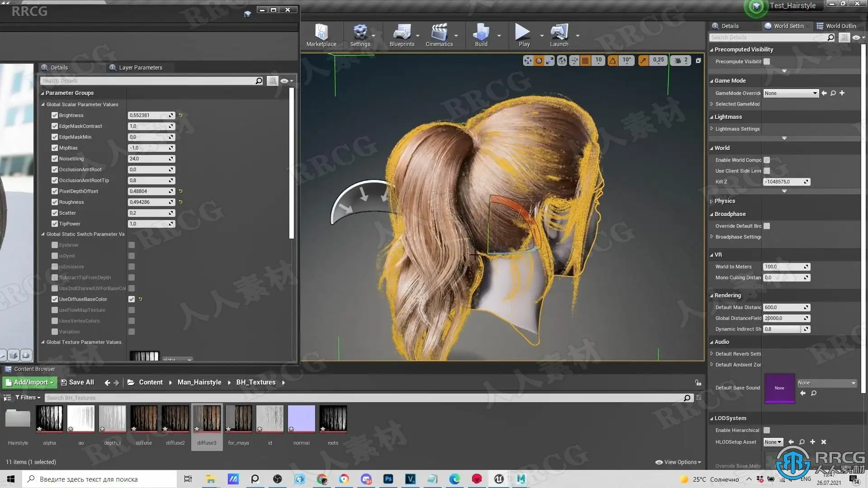Enable the isDyed switch parameter checkbox
This screenshot has height=488, width=868.
[55, 256]
